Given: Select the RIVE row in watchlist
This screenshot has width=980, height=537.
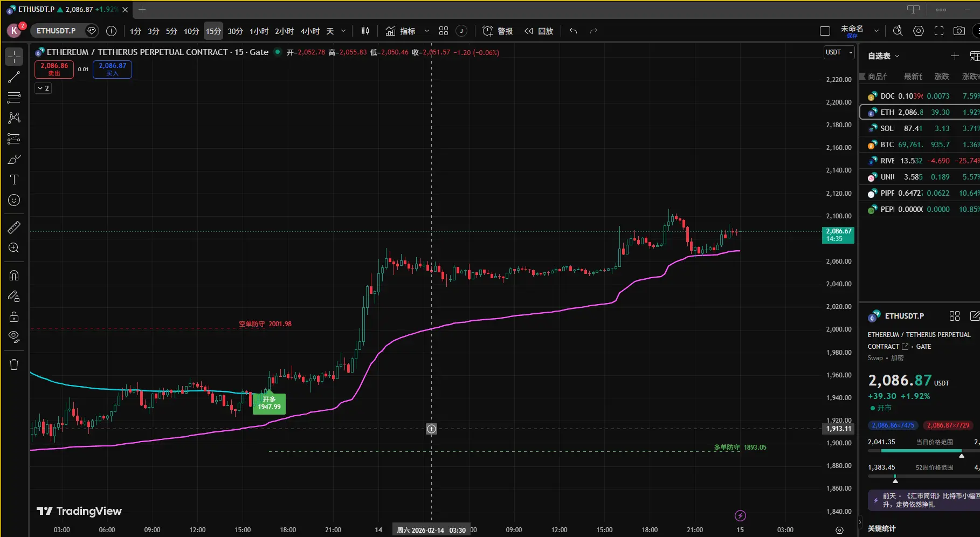Looking at the screenshot, I should pyautogui.click(x=920, y=161).
